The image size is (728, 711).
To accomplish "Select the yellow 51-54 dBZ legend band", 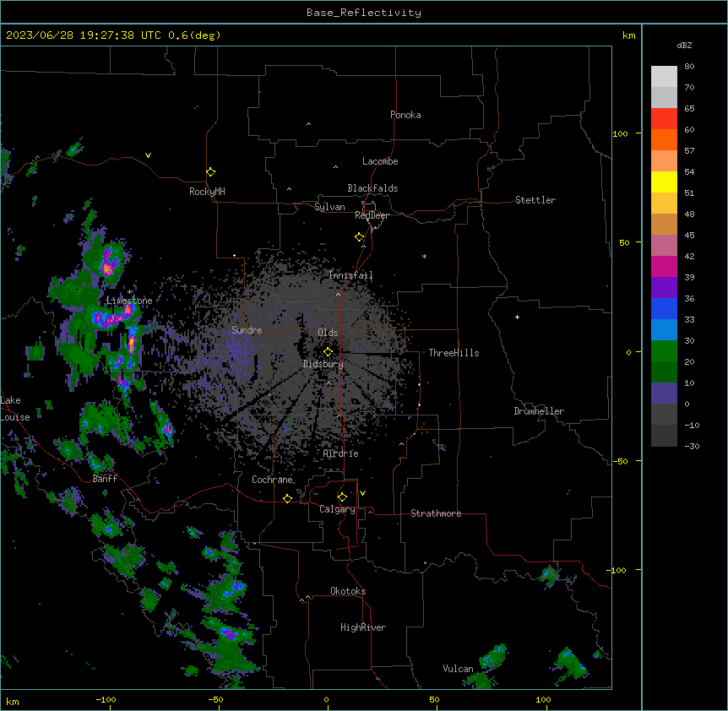I will click(x=664, y=182).
